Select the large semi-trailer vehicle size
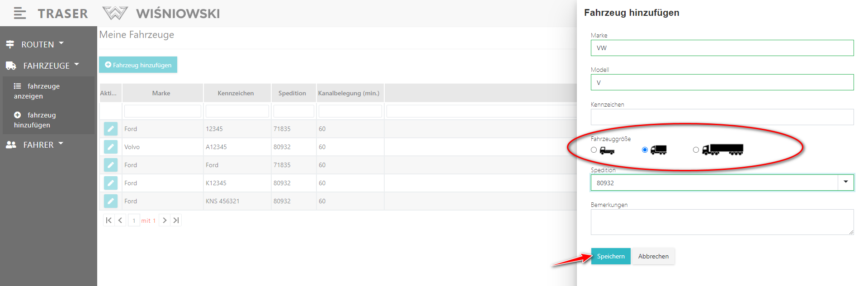This screenshot has height=286, width=868. coord(696,150)
